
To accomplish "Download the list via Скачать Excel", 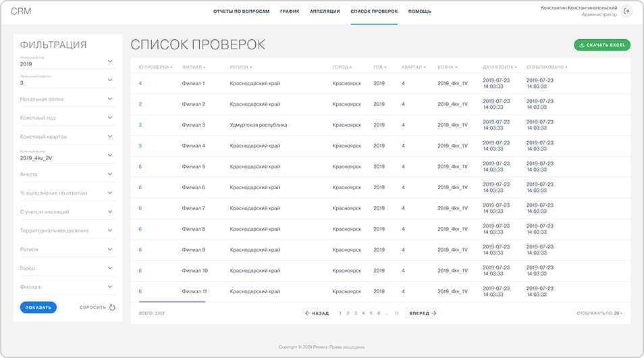I will (602, 45).
